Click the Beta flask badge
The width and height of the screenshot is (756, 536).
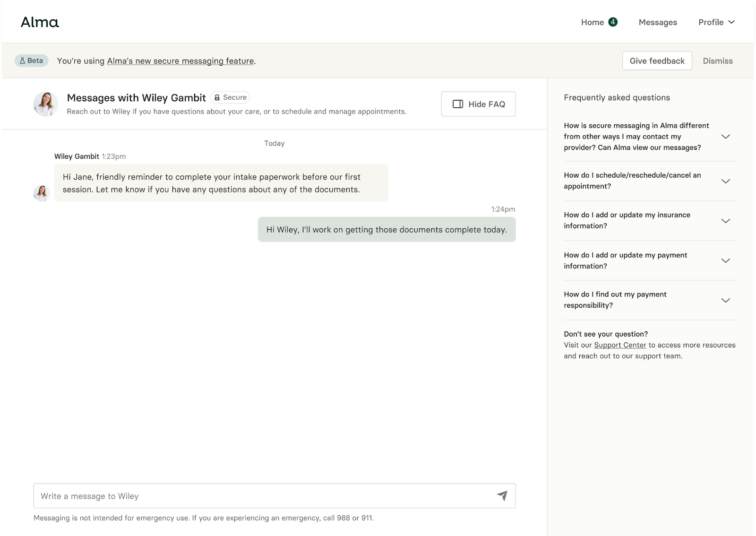32,61
